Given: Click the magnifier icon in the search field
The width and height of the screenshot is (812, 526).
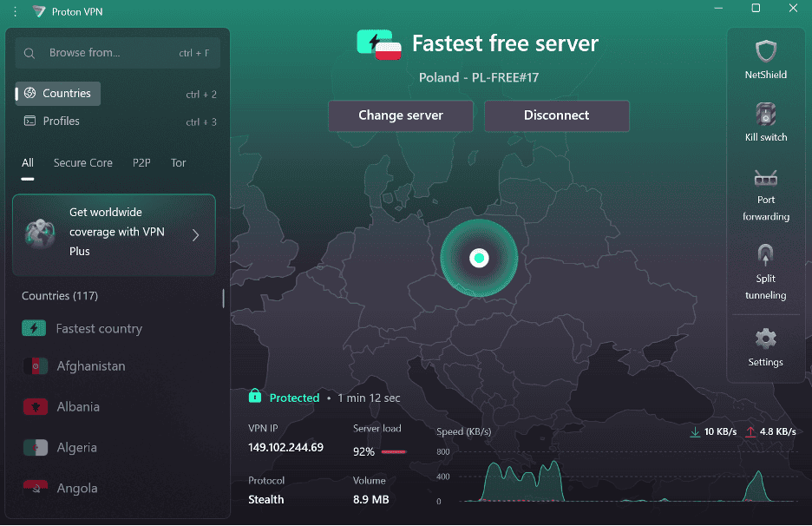Looking at the screenshot, I should 29,52.
